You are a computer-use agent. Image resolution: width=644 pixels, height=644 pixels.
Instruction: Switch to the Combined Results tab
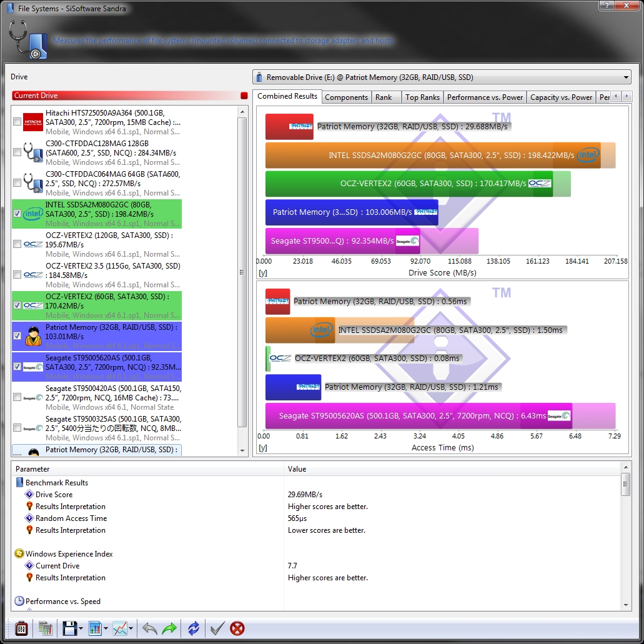click(287, 96)
